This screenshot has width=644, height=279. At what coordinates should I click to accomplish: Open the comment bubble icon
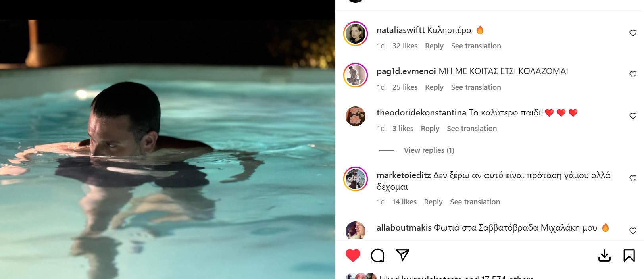377,256
